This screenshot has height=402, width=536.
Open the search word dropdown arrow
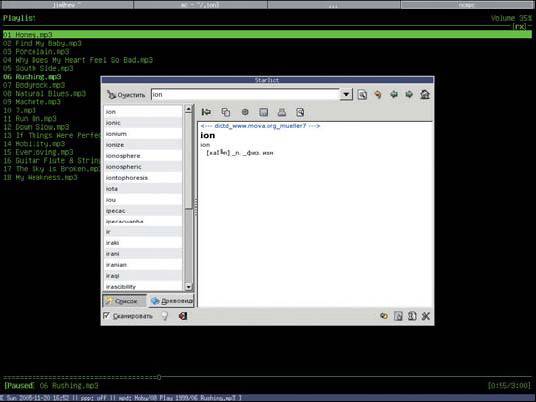(346, 94)
